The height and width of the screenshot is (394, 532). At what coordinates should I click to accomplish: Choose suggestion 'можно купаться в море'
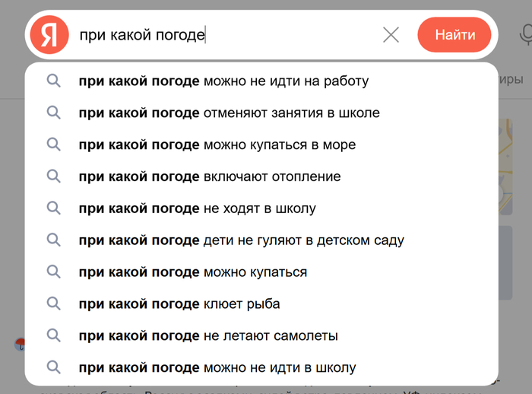(217, 145)
